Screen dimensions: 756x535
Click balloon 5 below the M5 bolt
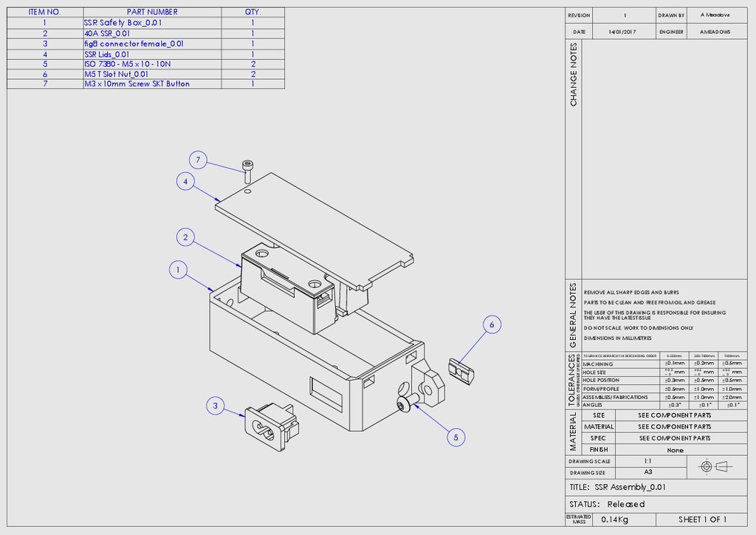455,437
